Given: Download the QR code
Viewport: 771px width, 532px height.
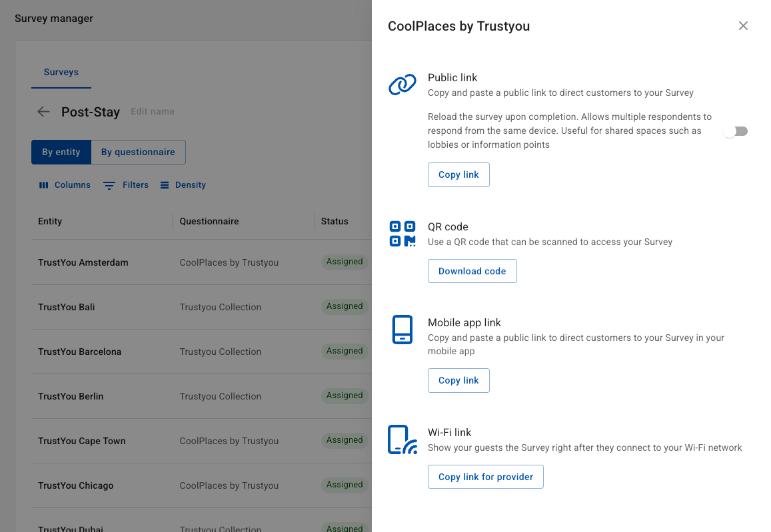Looking at the screenshot, I should pyautogui.click(x=472, y=271).
